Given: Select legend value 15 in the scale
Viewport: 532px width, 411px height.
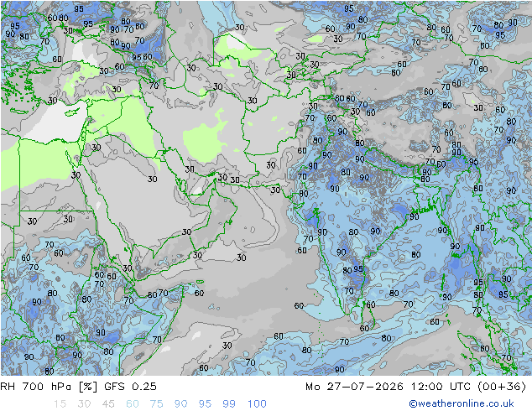Looking at the screenshot, I should click(60, 404).
